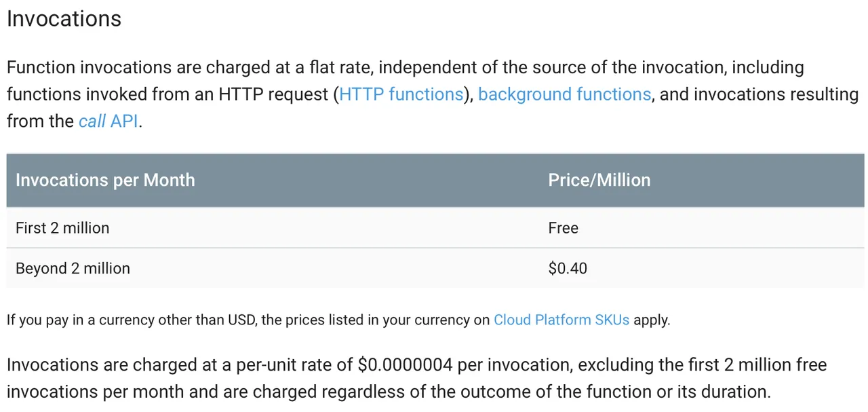Open the HTTP functions link
868x412 pixels.
point(401,94)
